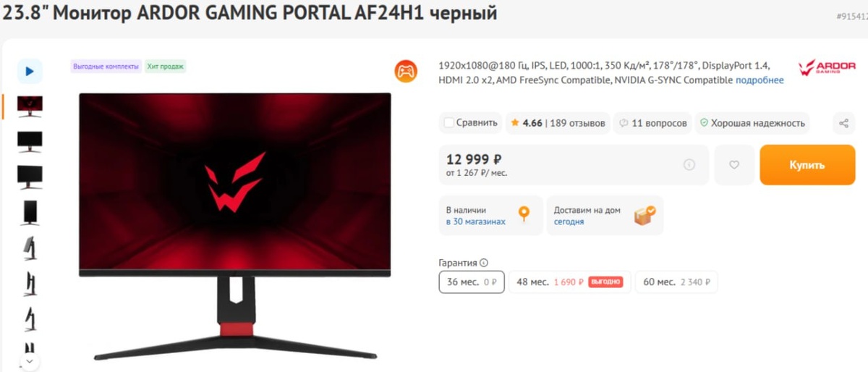Select the 48 мес. warranty option
868x372 pixels.
[x=570, y=282]
